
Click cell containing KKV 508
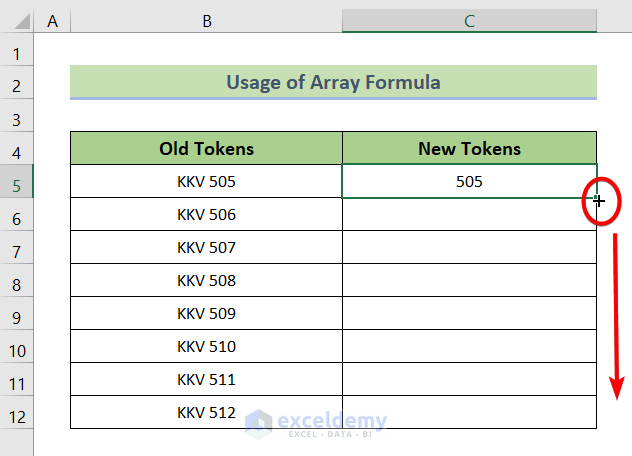(x=206, y=281)
